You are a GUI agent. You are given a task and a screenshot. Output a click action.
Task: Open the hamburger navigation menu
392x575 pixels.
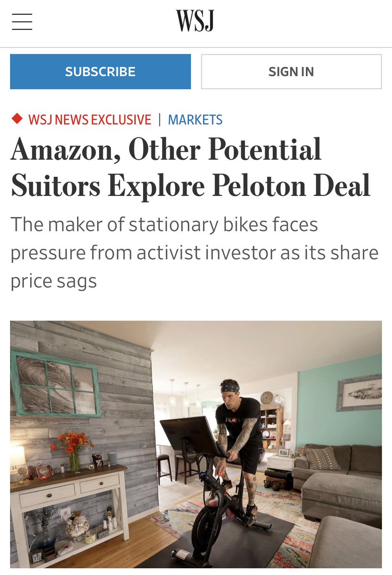click(x=22, y=22)
